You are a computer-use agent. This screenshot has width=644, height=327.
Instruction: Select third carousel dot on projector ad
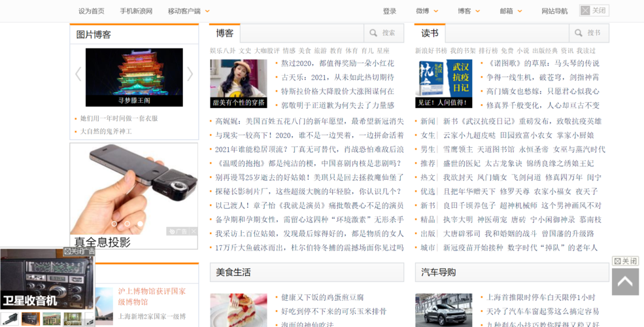(x=141, y=224)
